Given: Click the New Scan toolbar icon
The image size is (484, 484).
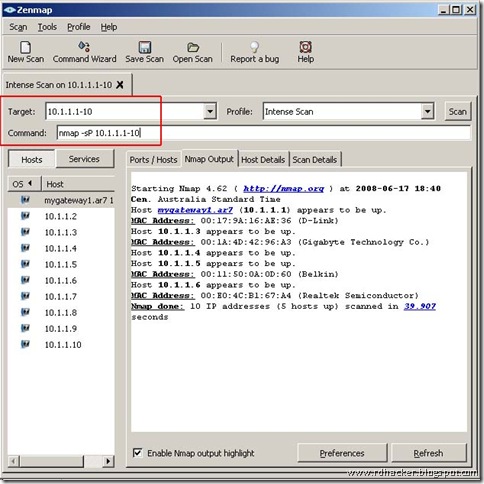Looking at the screenshot, I should (x=26, y=47).
